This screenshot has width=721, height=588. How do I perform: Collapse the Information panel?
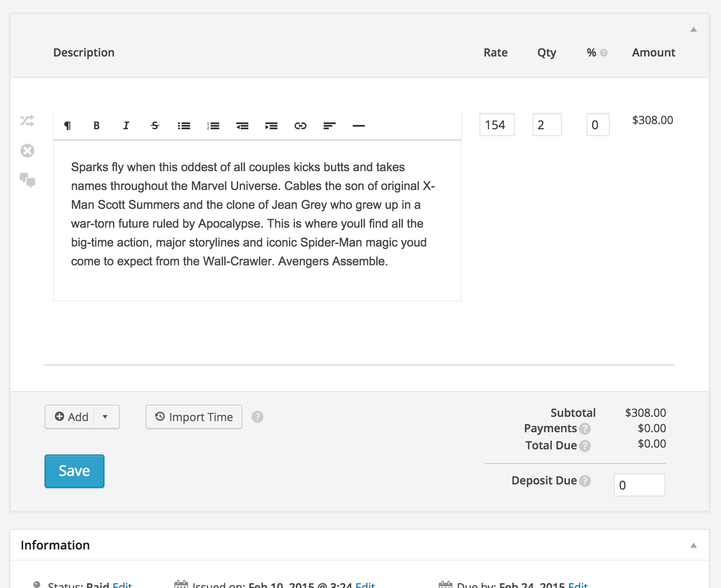click(693, 545)
